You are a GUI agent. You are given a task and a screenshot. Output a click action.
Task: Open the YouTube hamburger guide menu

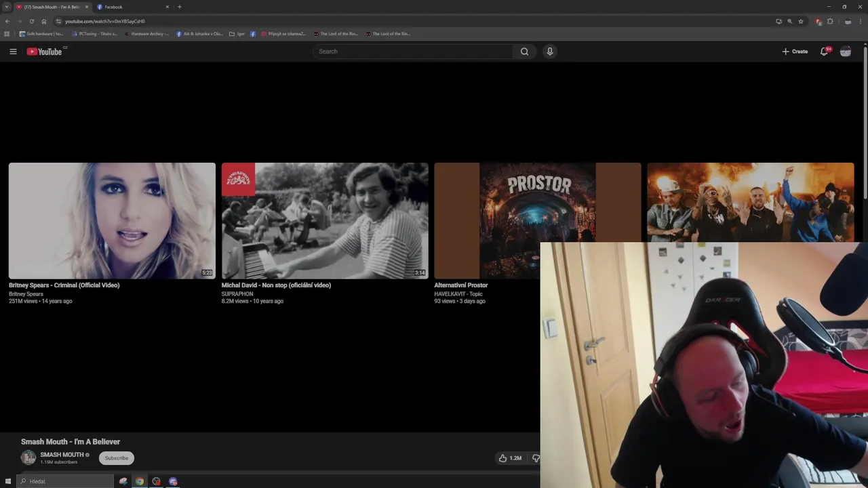click(x=13, y=52)
